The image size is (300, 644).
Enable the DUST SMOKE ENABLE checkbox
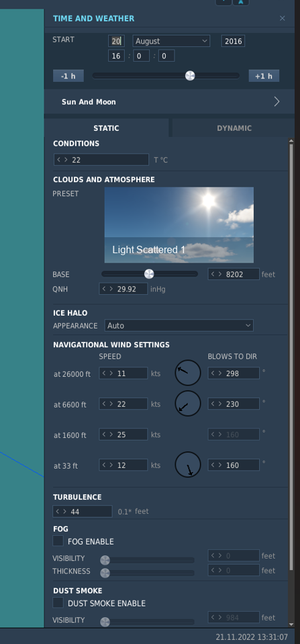(58, 602)
